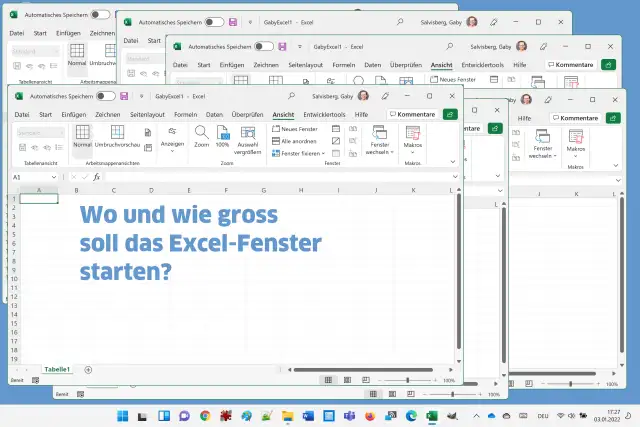This screenshot has height=427, width=640.
Task: Click Kommentare button in the front window
Action: tap(412, 115)
